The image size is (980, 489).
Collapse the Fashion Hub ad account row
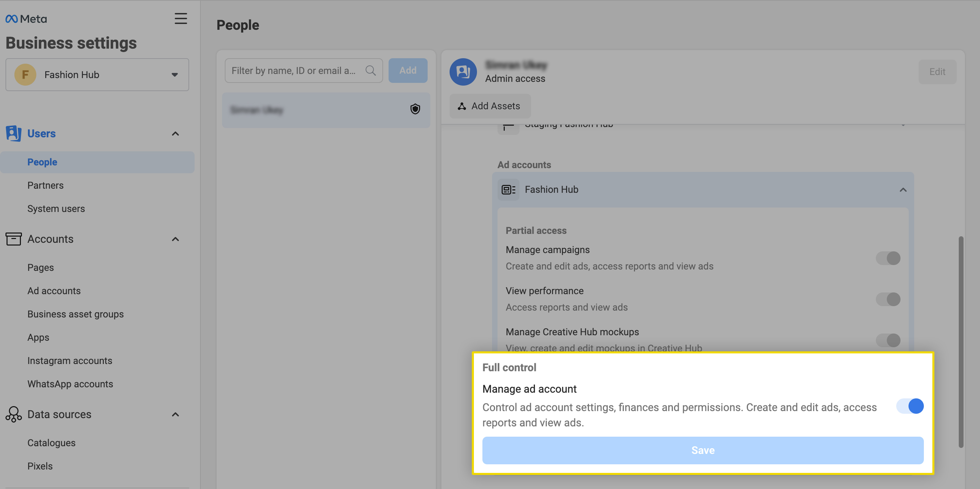point(903,190)
